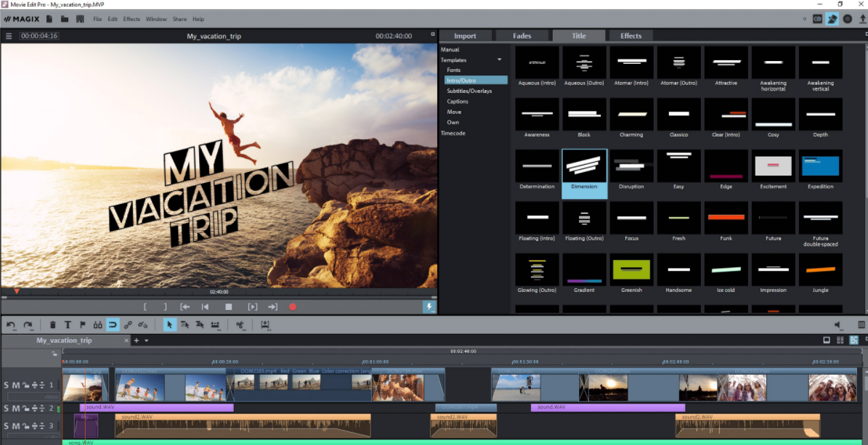The width and height of the screenshot is (868, 445).
Task: Click the preview position slider marker
Action: [17, 291]
